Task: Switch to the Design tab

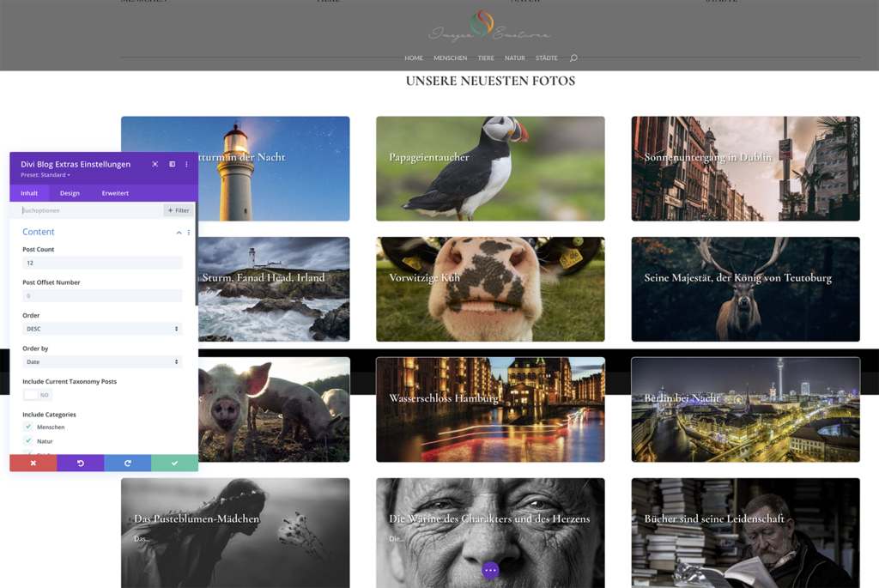Action: [x=70, y=193]
